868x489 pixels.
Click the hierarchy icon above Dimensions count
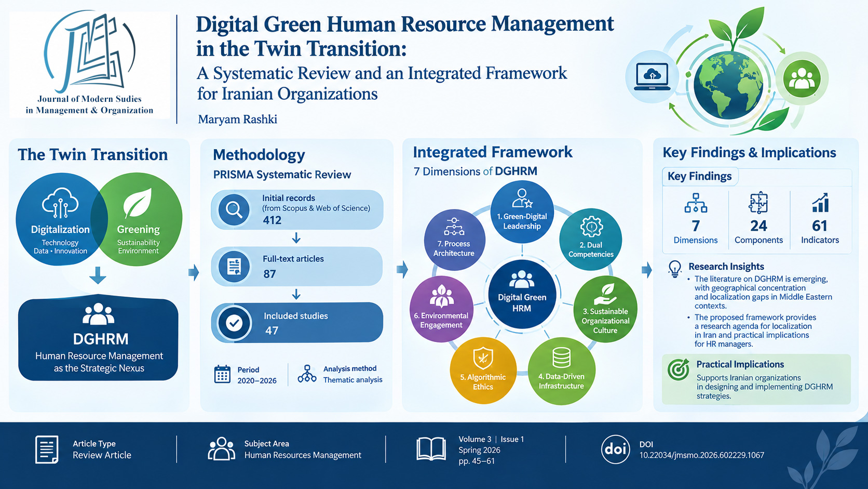[x=696, y=203]
